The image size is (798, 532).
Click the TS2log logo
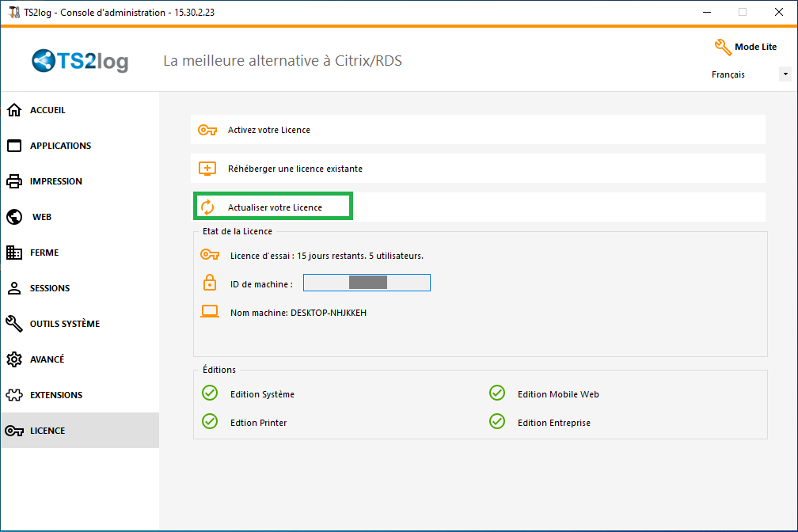(80, 61)
